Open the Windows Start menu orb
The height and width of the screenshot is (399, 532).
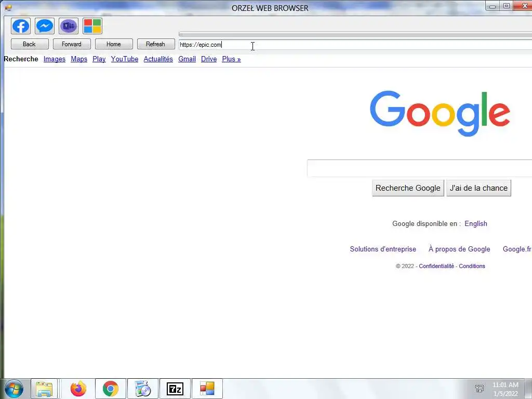[14, 389]
